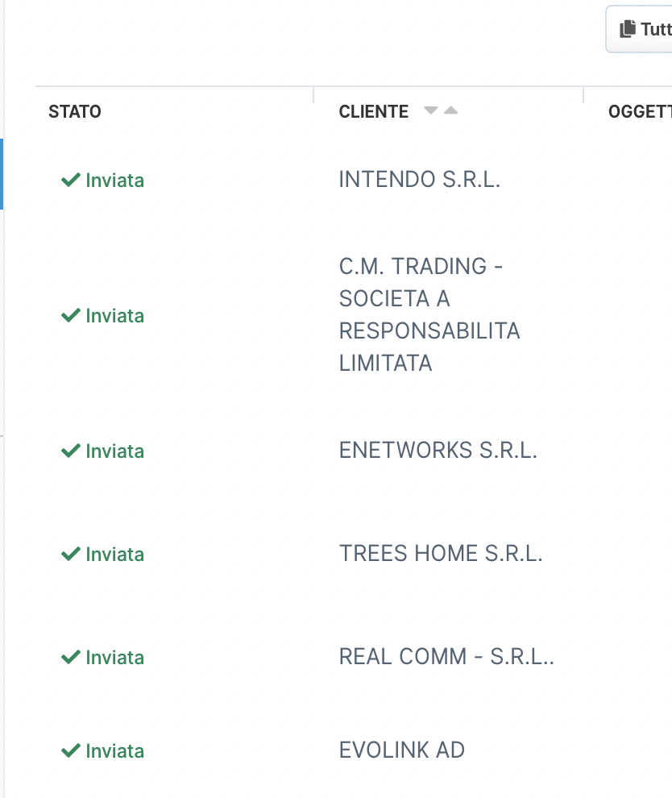The height and width of the screenshot is (798, 672).
Task: Click the green checkmark for TREES HOME S.R.L.
Action: (x=71, y=554)
